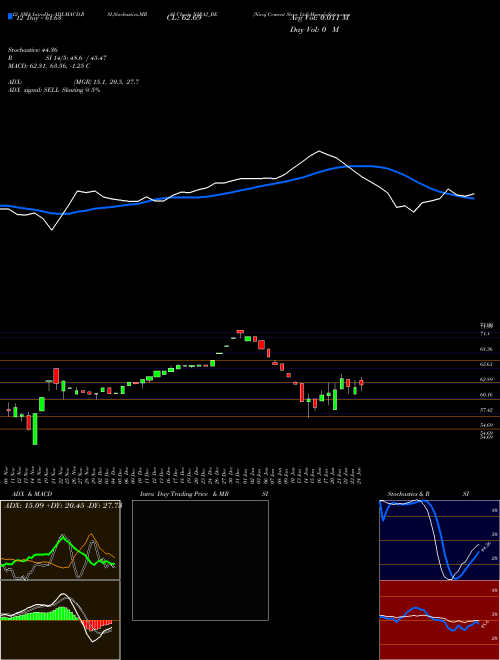Click the blue 12 Day SMA legend square

[x=10, y=17]
